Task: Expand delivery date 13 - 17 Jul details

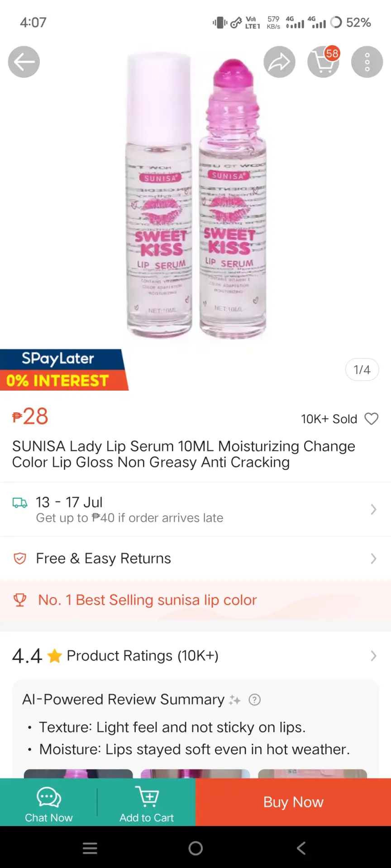Action: coord(195,509)
